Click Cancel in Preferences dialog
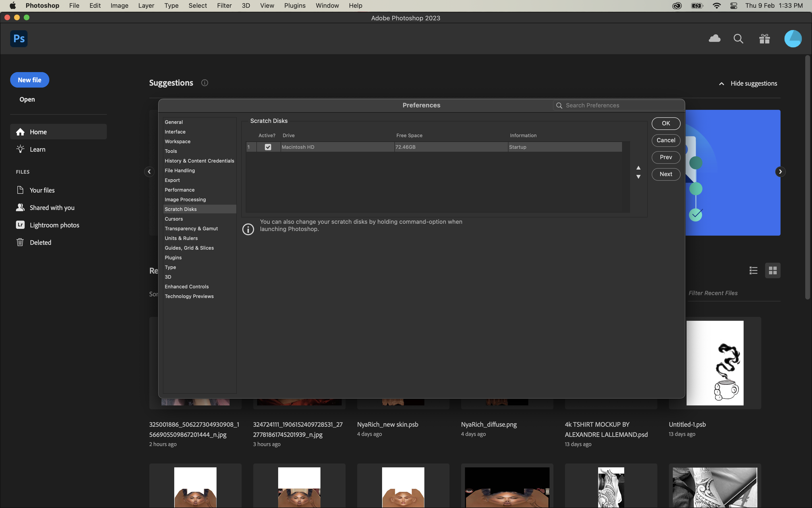The image size is (812, 508). point(666,140)
